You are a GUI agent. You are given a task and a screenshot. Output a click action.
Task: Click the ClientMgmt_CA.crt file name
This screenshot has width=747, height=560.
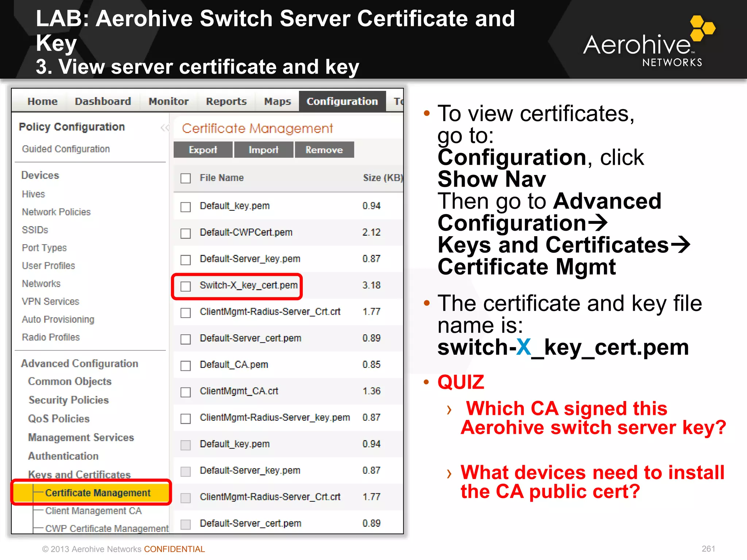239,391
